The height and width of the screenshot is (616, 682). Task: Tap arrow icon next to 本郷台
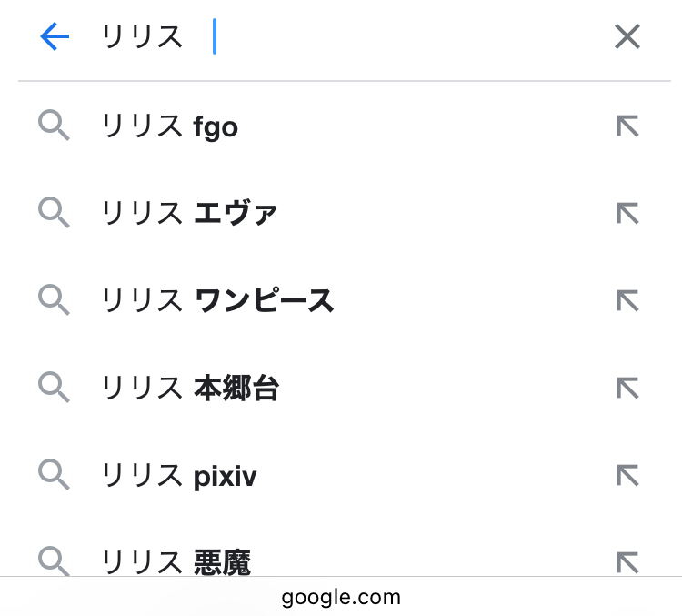[627, 389]
